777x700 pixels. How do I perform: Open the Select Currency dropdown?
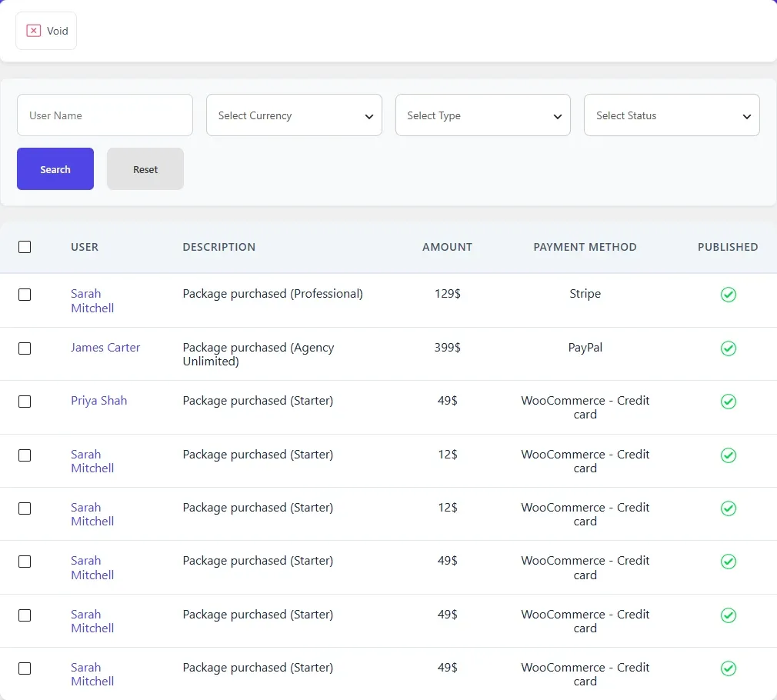[x=294, y=115]
